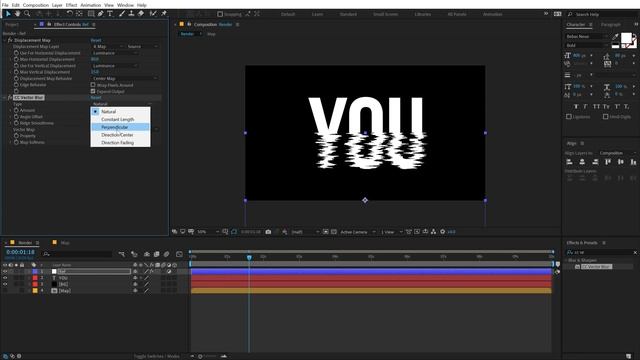Click the Effects & Presets search field
The width and height of the screenshot is (640, 360).
(x=600, y=253)
